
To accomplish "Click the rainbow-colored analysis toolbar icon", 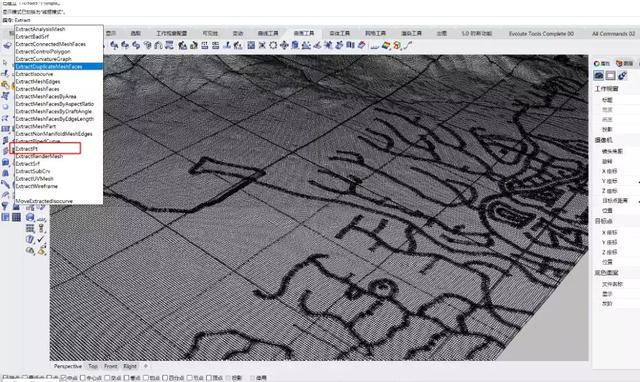I will click(386, 46).
